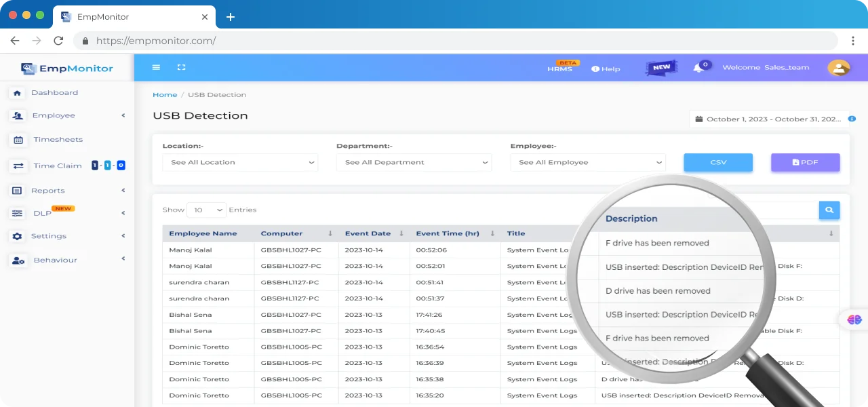
Task: Open the Show entries count dropdown
Action: click(206, 210)
